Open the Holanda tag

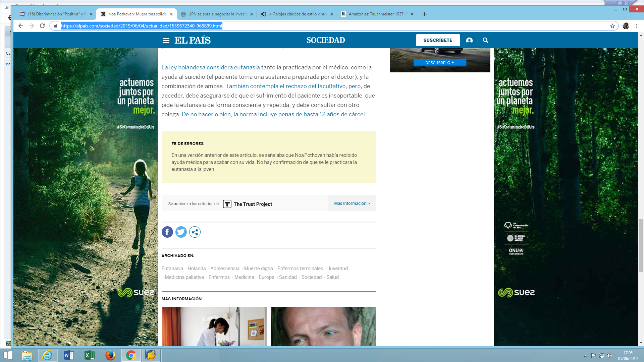click(x=197, y=268)
